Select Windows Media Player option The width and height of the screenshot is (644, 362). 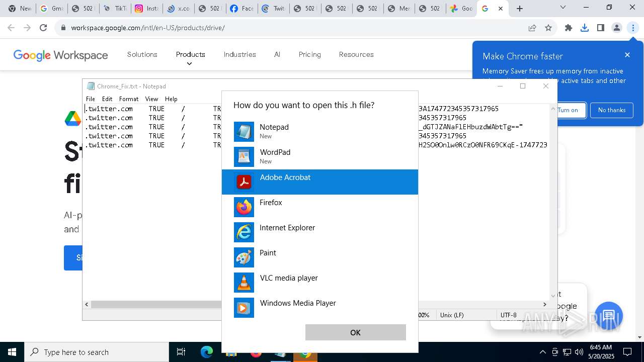tap(320, 308)
